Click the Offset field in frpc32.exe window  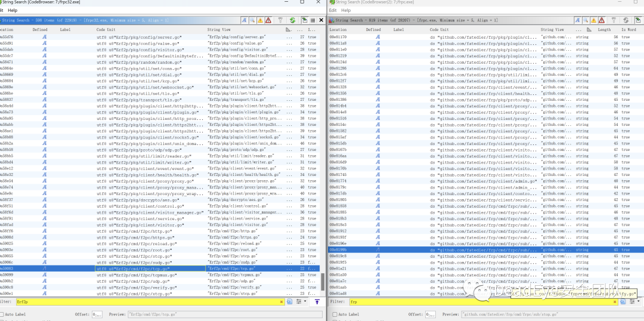coord(97,314)
